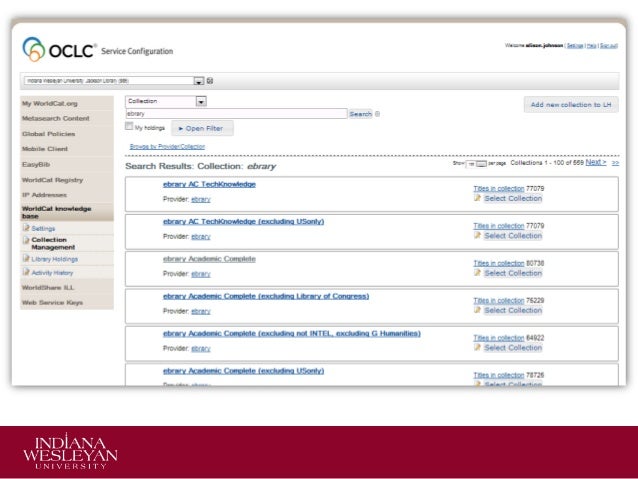
Task: Open Collection Management submenu item
Action: (x=53, y=243)
